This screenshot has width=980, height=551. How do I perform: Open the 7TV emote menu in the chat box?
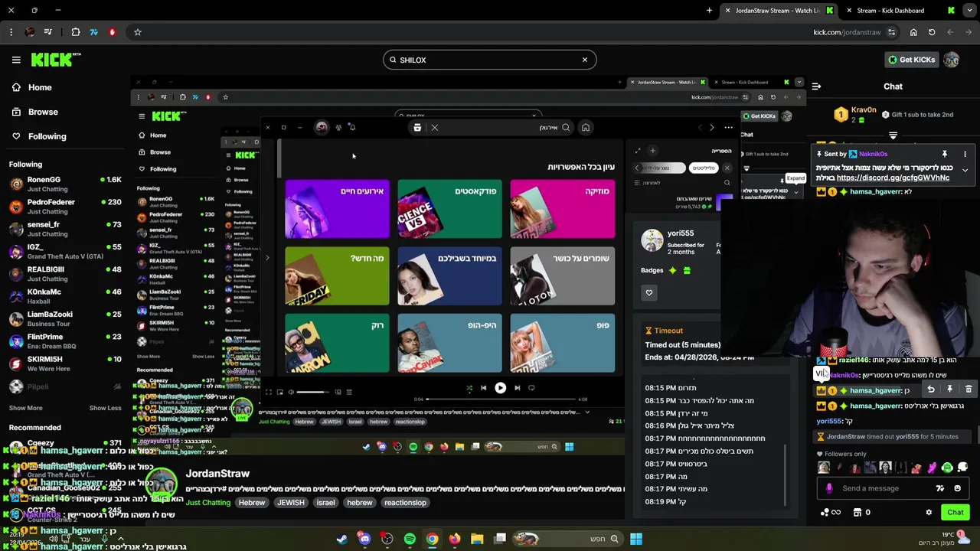[940, 488]
